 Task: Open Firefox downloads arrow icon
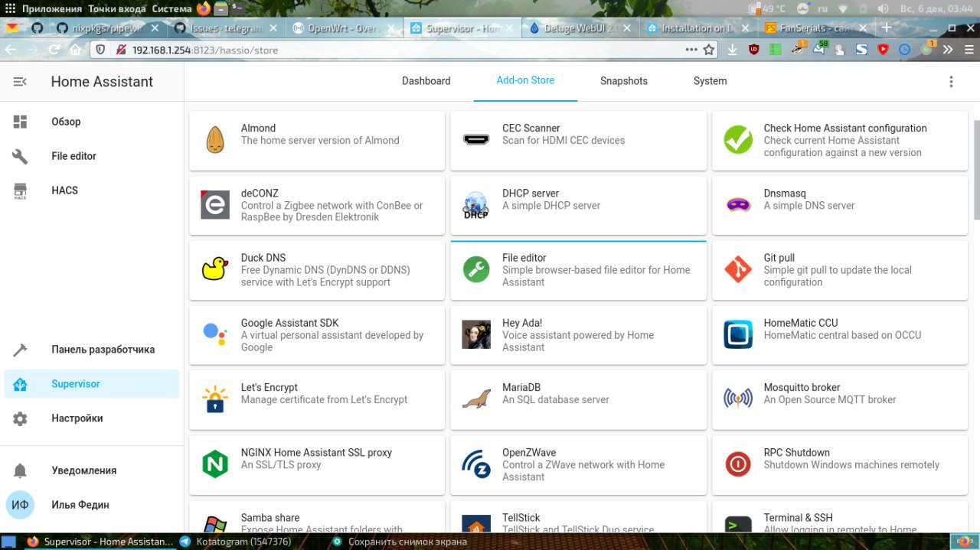click(733, 50)
